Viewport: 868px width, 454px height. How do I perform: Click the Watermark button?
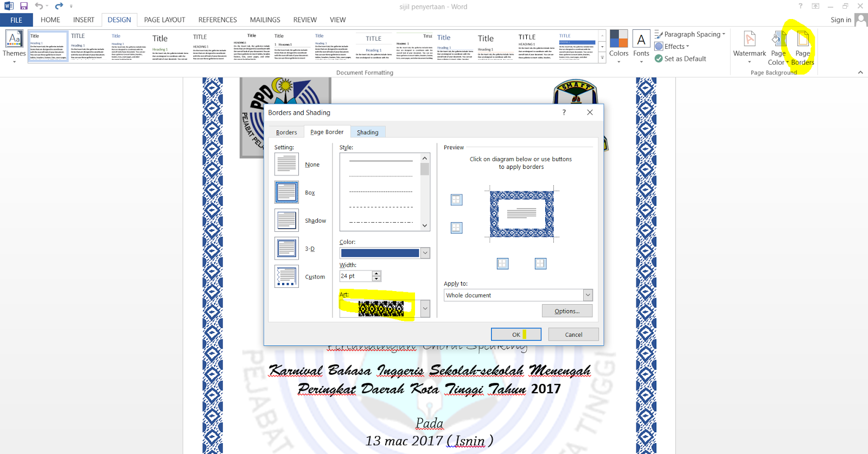pos(749,46)
